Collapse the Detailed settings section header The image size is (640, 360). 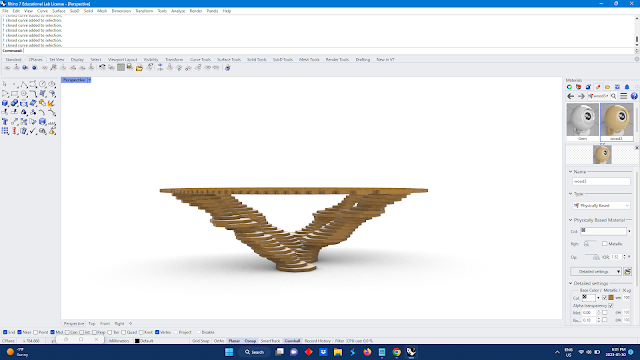(570, 283)
